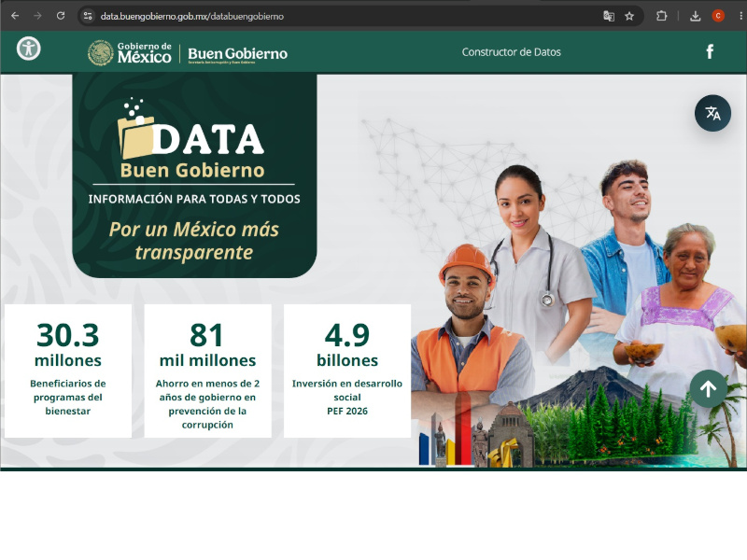Screen dimensions: 747x560
Task: Click the browser back arrow
Action: point(15,16)
